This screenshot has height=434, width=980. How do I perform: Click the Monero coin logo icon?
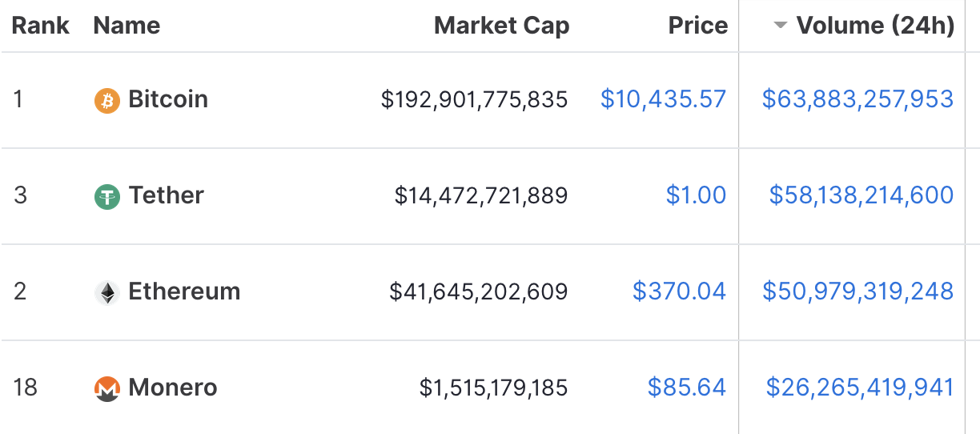(x=107, y=388)
